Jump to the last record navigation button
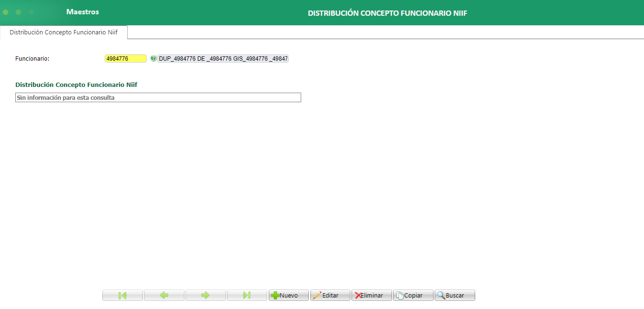644x309 pixels. (x=247, y=295)
